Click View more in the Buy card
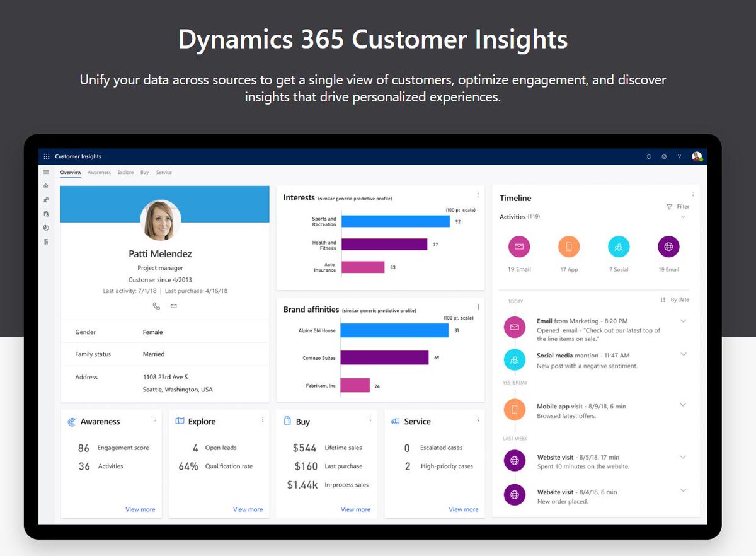This screenshot has height=556, width=756. pyautogui.click(x=355, y=509)
